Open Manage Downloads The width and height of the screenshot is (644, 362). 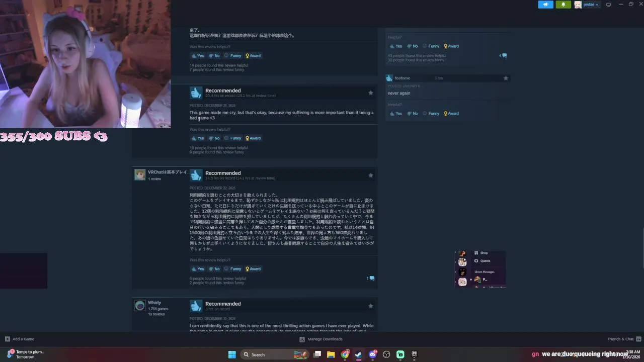(320, 339)
